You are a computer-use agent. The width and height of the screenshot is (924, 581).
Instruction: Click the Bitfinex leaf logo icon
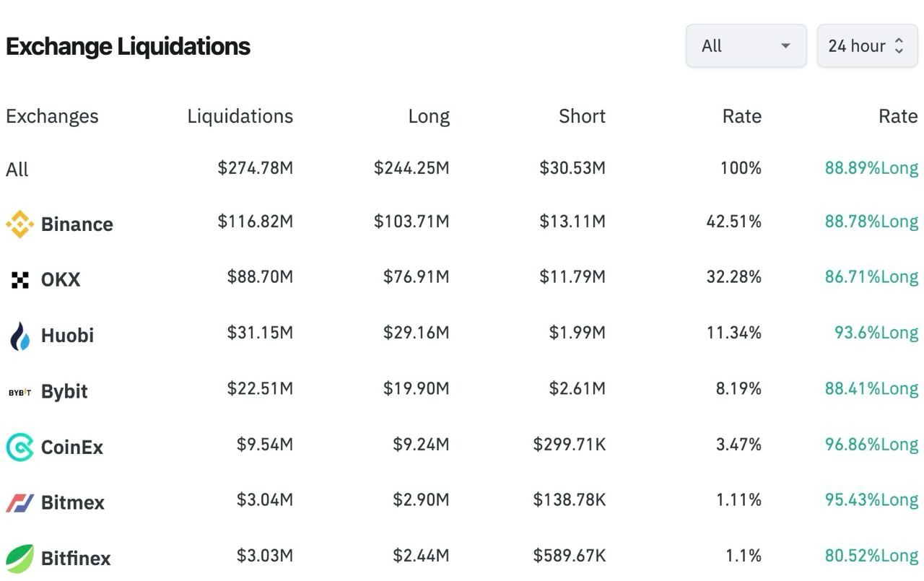coord(19,559)
